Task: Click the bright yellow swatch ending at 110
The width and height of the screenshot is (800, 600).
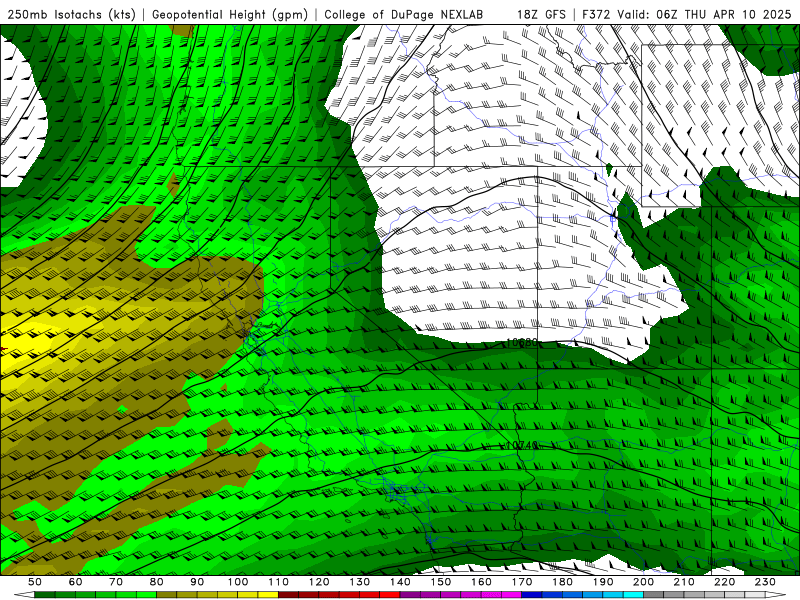Action: [268, 595]
